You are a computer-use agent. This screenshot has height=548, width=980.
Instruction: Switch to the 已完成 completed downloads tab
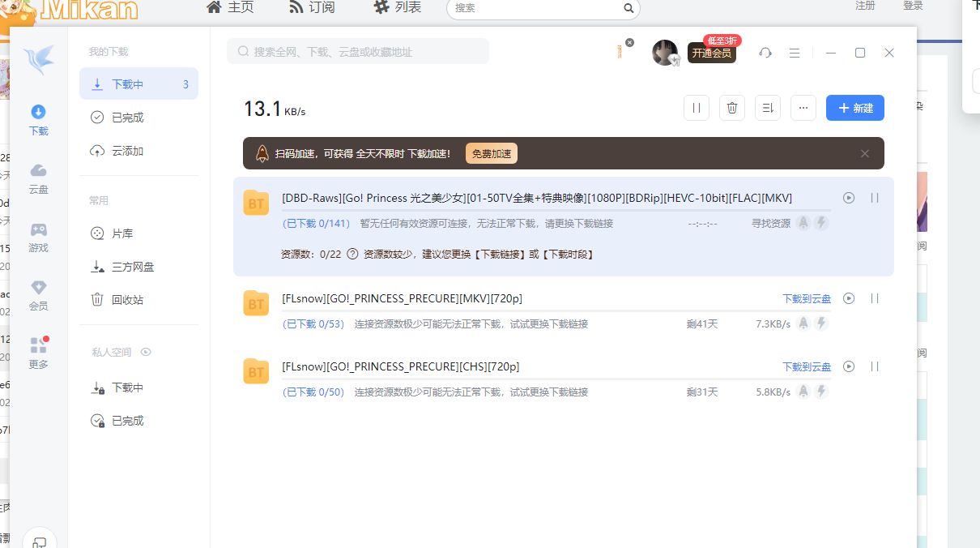(x=127, y=117)
